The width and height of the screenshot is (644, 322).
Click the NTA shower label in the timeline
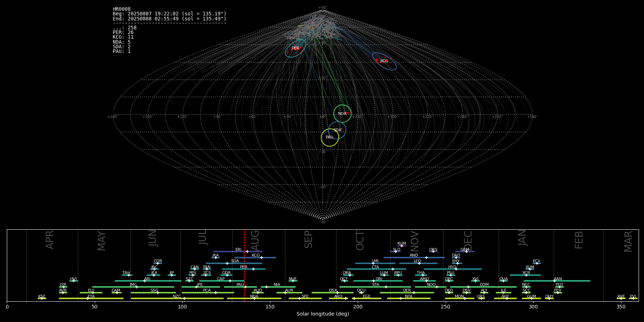click(409, 297)
